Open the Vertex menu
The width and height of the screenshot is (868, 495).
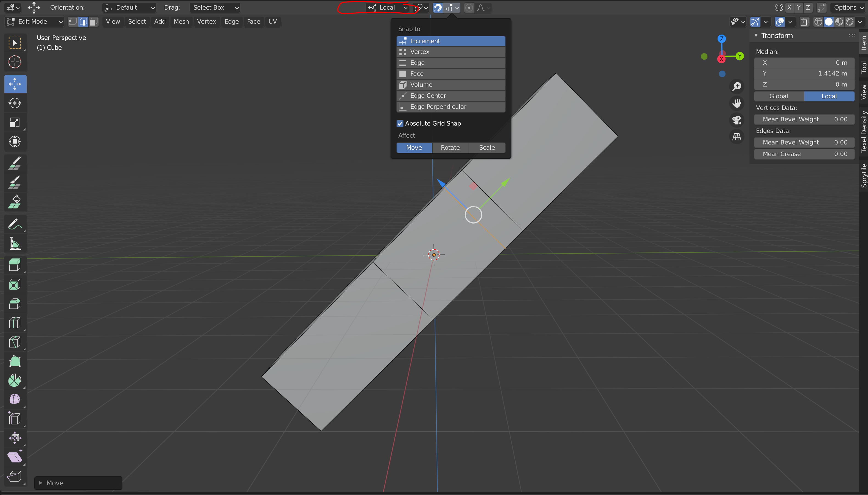tap(206, 22)
